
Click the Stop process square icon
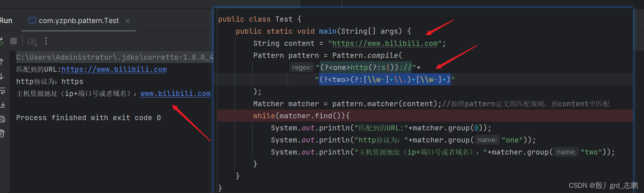tap(14, 41)
